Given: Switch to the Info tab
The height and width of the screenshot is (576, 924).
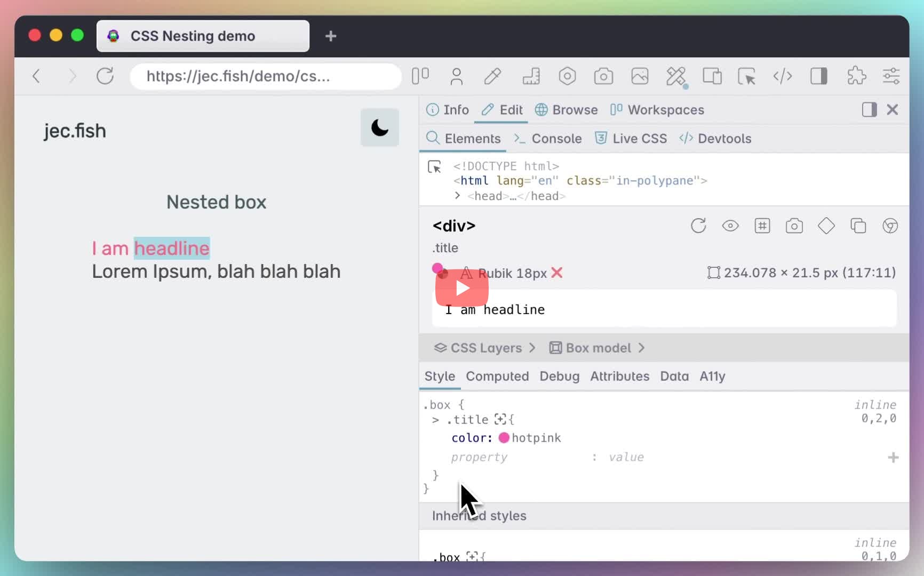Looking at the screenshot, I should tap(448, 110).
